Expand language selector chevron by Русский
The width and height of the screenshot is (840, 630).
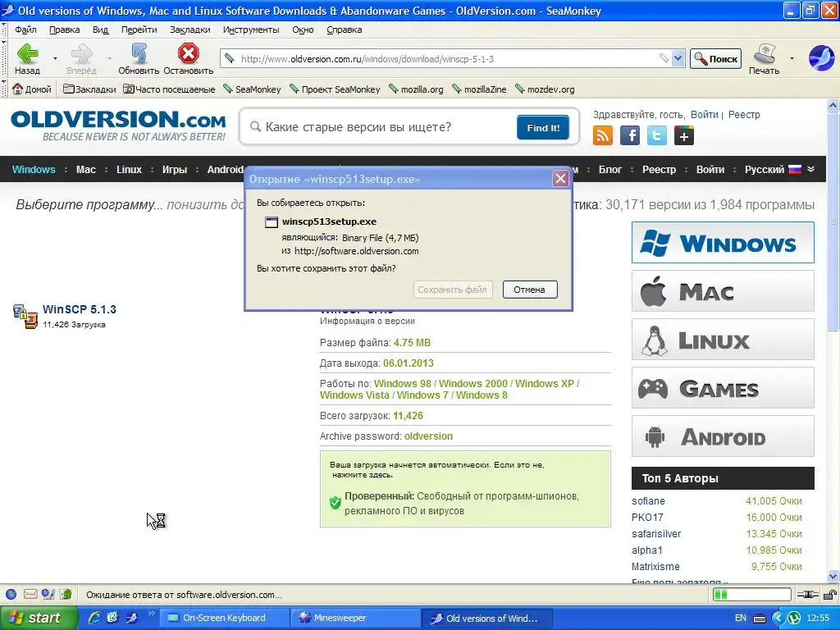pyautogui.click(x=811, y=169)
